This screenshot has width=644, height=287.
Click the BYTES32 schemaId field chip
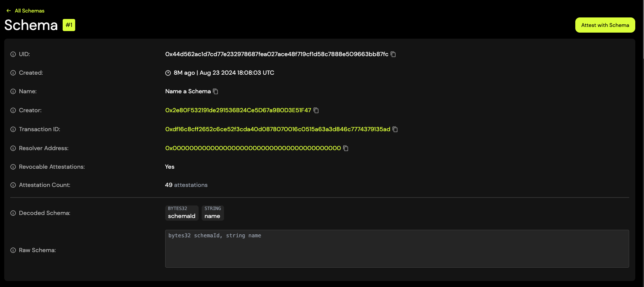182,213
